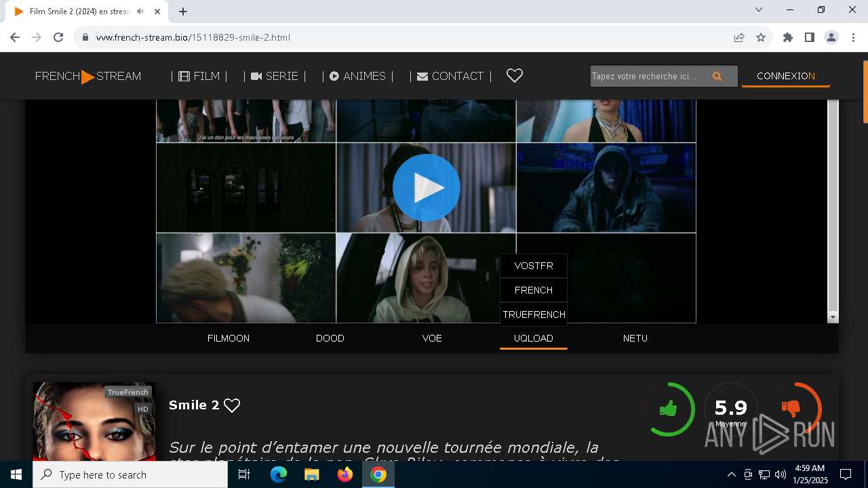The height and width of the screenshot is (488, 868).
Task: Open the FILM menu
Action: 199,77
